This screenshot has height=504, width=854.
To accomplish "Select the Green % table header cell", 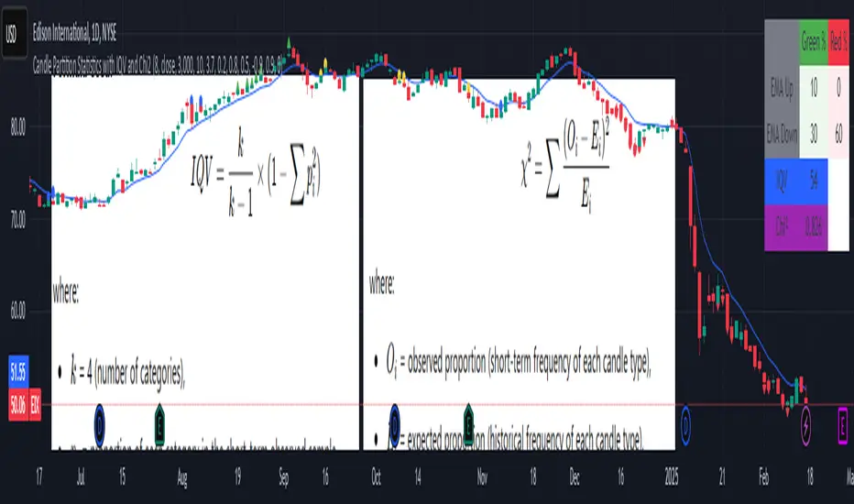I will [x=813, y=42].
